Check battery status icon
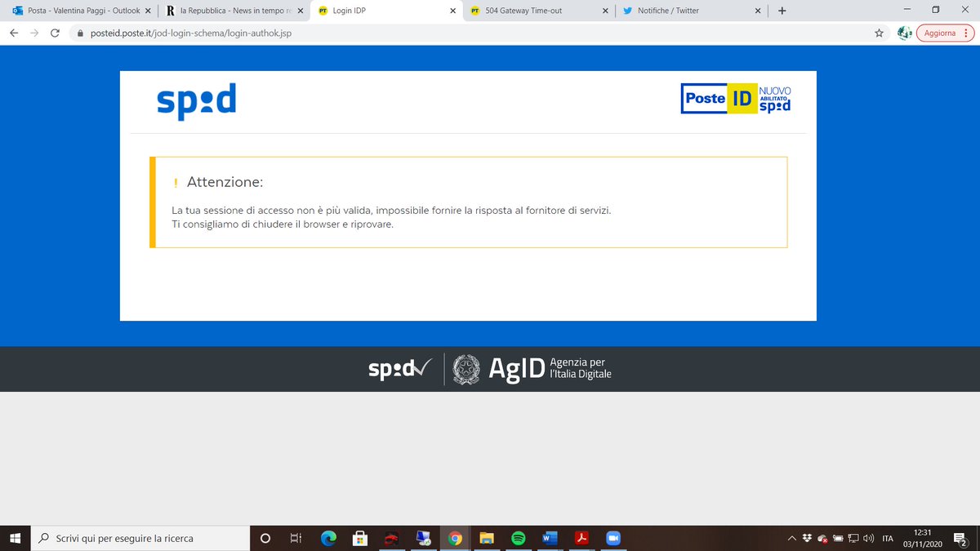This screenshot has width=980, height=551. [x=837, y=538]
